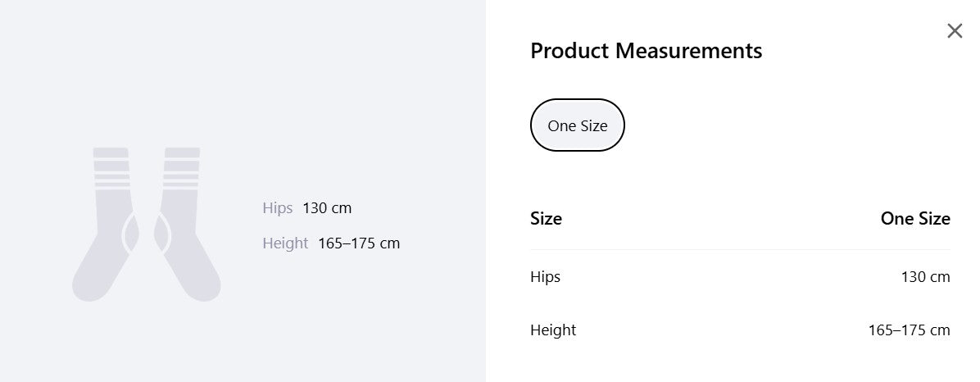Click the bold One Size table column header
The height and width of the screenshot is (382, 980).
coord(915,218)
